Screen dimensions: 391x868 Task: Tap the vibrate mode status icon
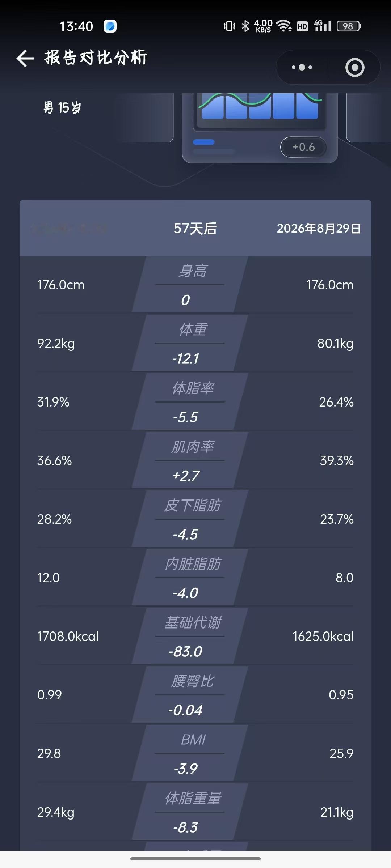click(x=229, y=26)
